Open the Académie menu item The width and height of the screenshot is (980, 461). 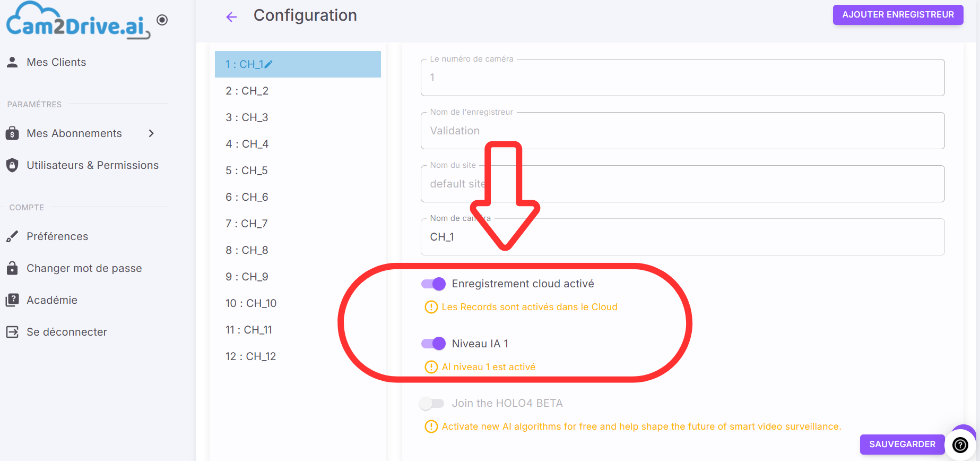[52, 300]
